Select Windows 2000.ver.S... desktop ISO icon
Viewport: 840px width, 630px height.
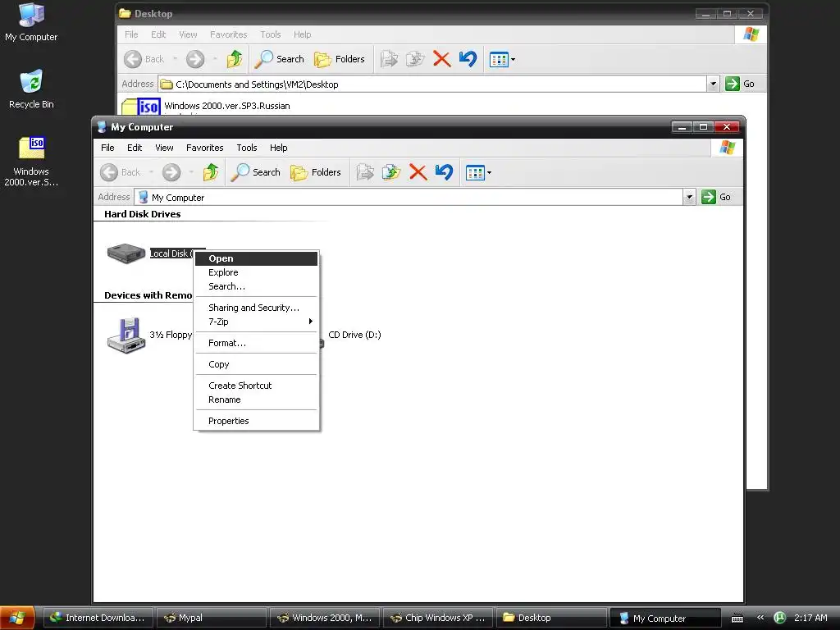pyautogui.click(x=31, y=161)
